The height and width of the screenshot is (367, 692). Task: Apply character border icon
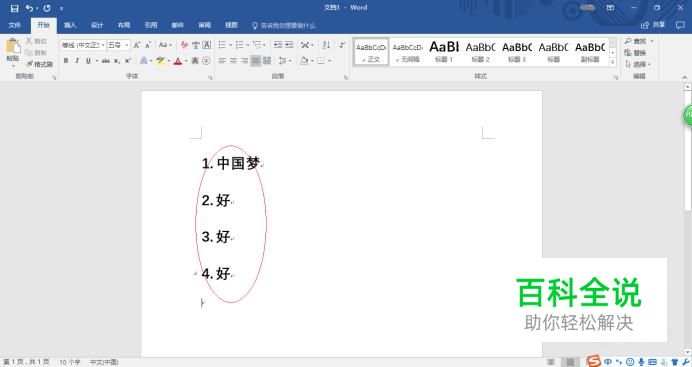(207, 45)
